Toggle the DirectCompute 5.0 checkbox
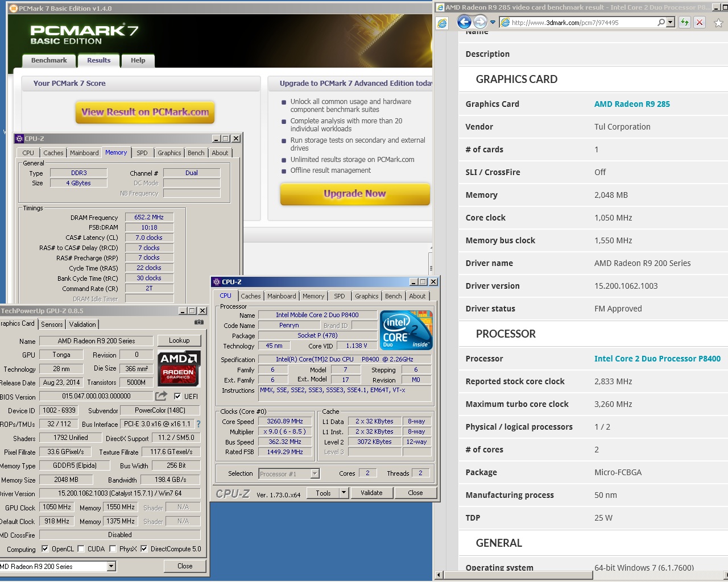728x582 pixels. [x=144, y=548]
